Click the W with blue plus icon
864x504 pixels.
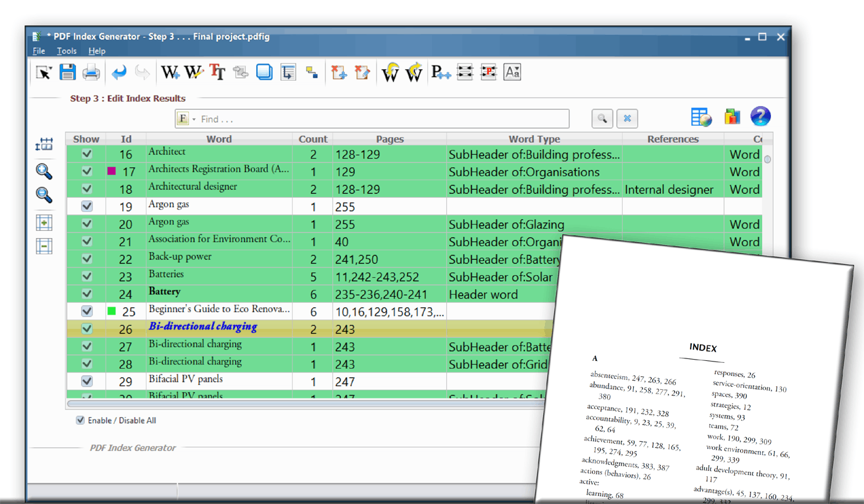pyautogui.click(x=170, y=73)
